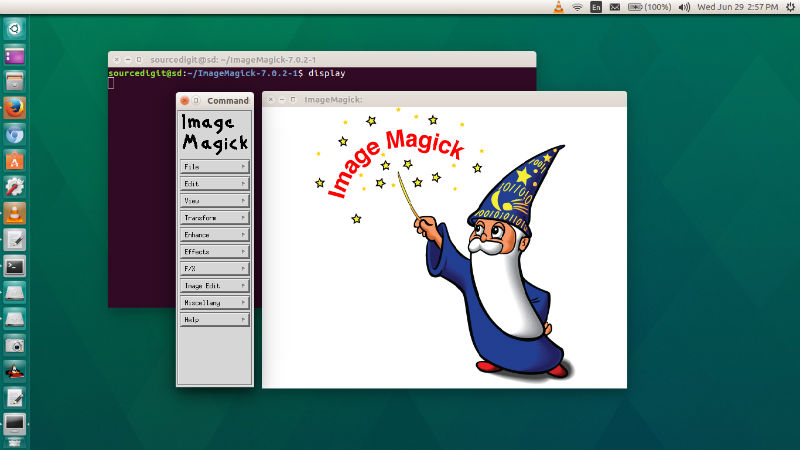This screenshot has width=800, height=450.
Task: Open the volume indicator in top bar
Action: pyautogui.click(x=684, y=7)
